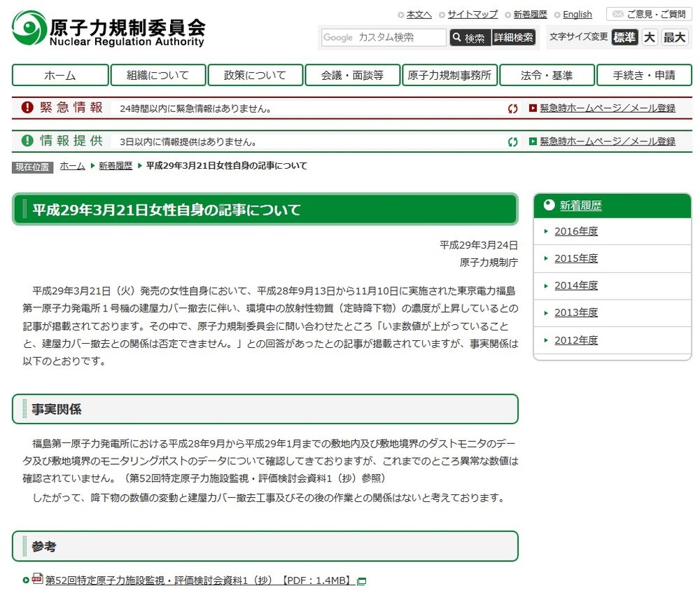Open the ホーム navigation tab

click(60, 75)
